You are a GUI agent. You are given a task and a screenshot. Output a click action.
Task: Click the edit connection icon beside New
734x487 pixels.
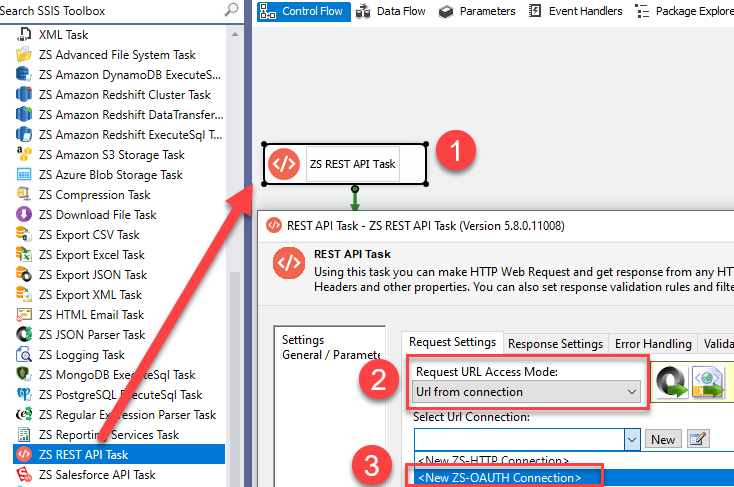pyautogui.click(x=698, y=439)
